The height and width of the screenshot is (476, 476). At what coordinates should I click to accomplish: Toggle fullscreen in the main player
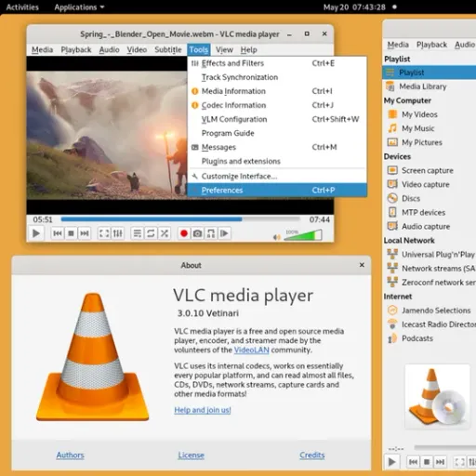[x=104, y=233]
